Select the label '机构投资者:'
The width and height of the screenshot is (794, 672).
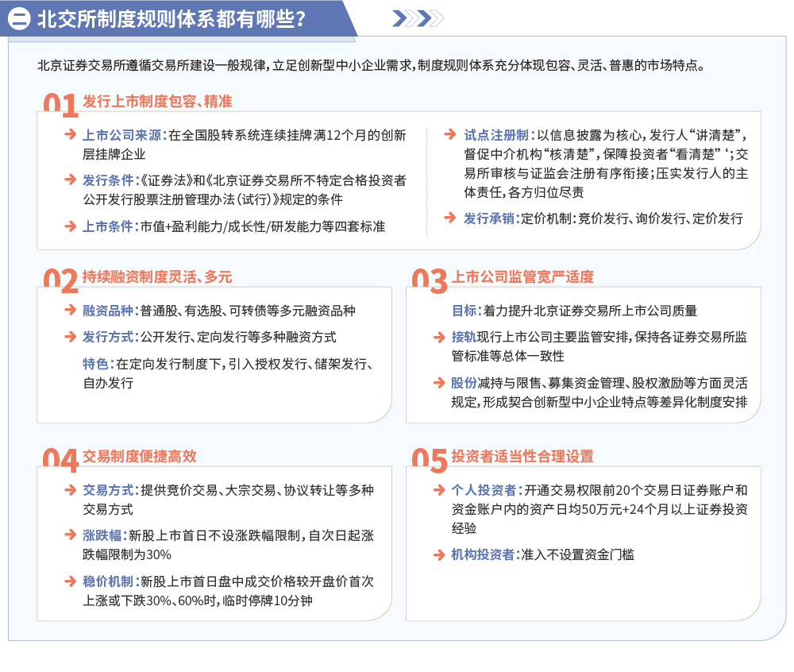[486, 555]
